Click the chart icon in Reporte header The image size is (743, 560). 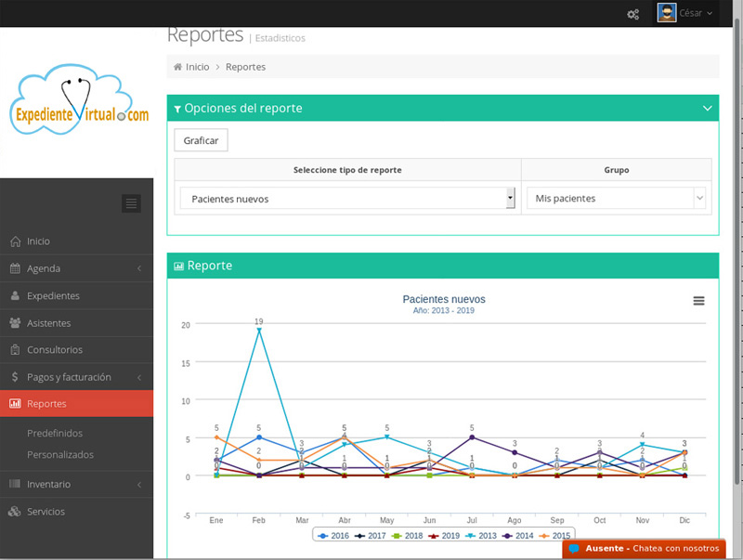pos(178,267)
